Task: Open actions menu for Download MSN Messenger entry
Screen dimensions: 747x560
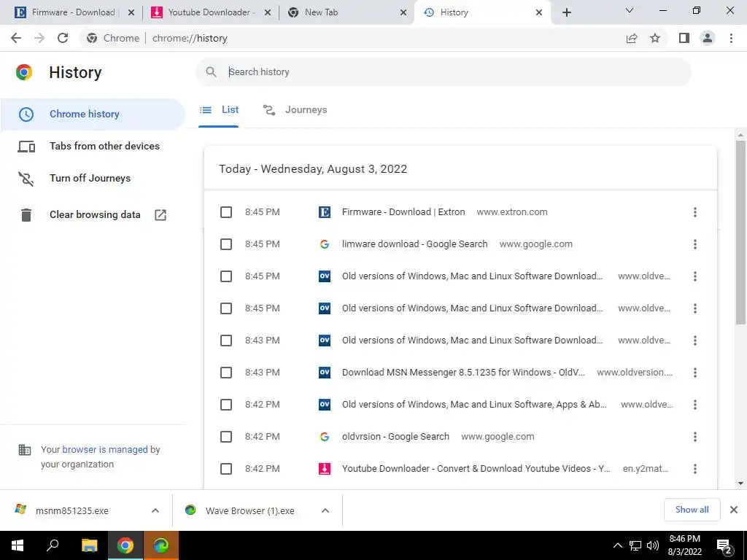Action: [x=695, y=373]
